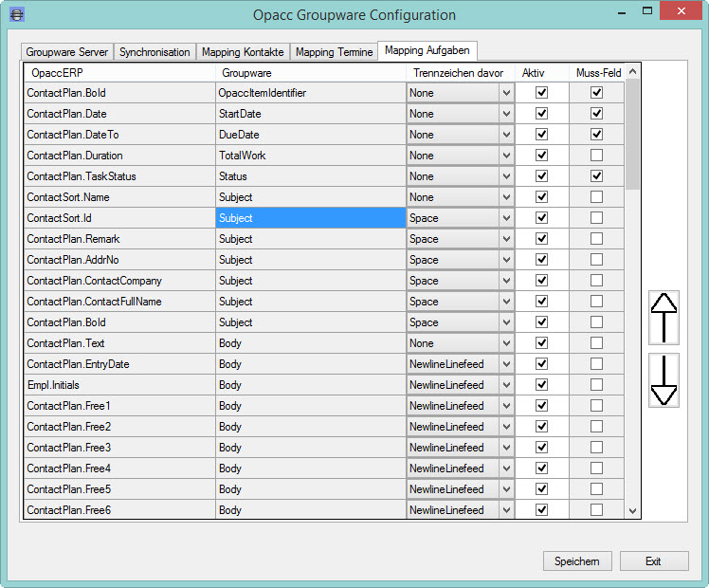Open Trennzeichen dropdown for ContactPlan.Duration
Viewport: 709px width, 588px height.
pyautogui.click(x=506, y=156)
